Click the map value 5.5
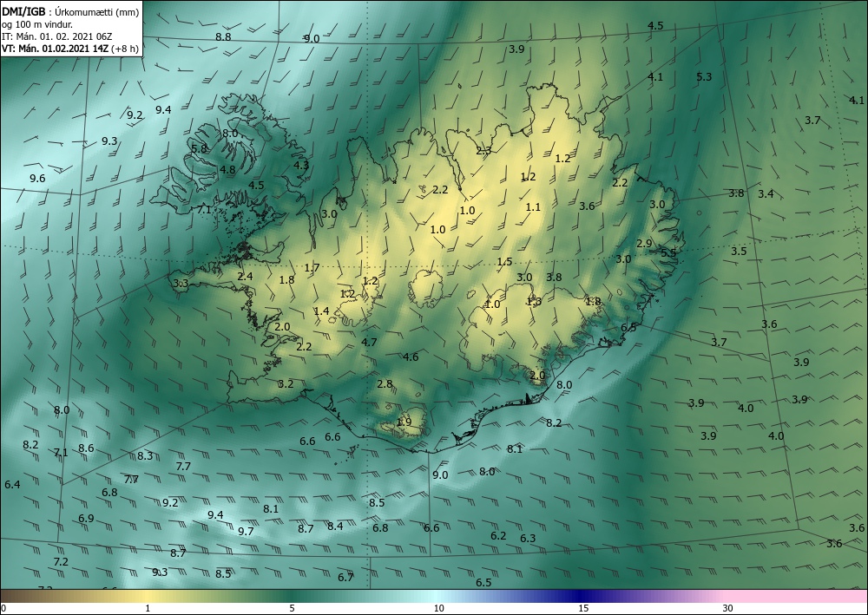Image resolution: width=868 pixels, height=615 pixels. point(668,252)
